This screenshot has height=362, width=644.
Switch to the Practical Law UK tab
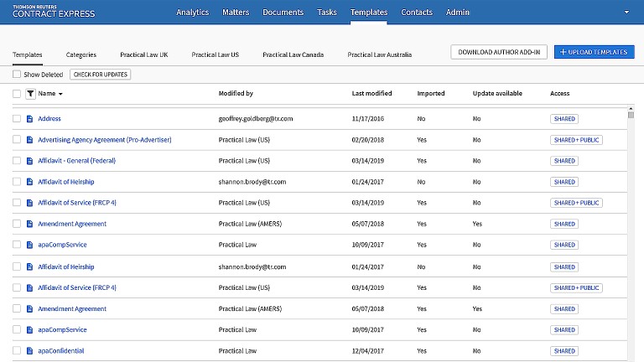click(x=143, y=54)
